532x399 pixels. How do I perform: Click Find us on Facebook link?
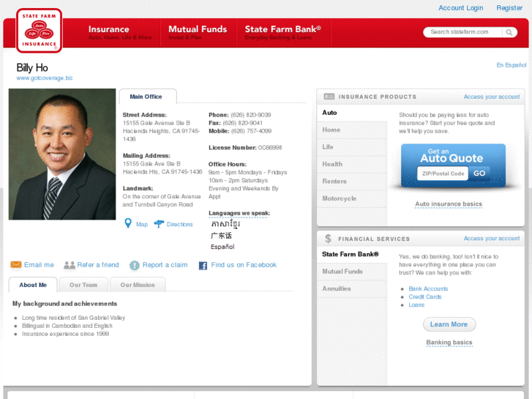(244, 265)
